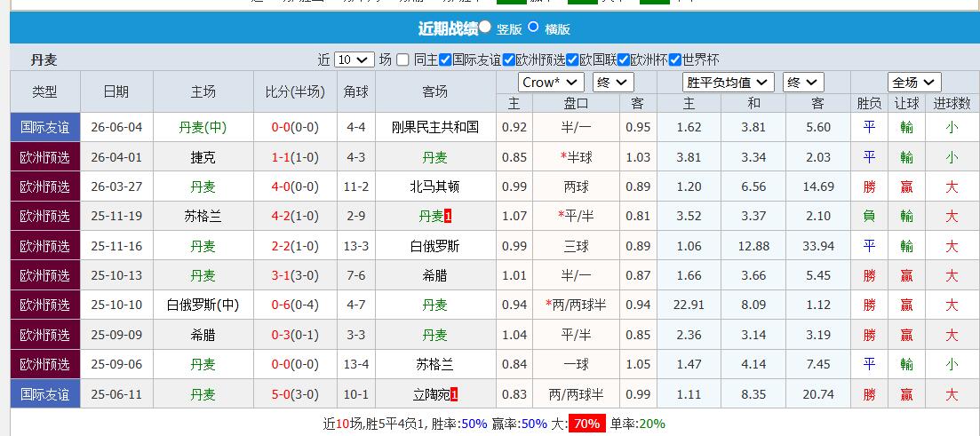Click the corner count 13-3
980x436 pixels.
click(356, 246)
